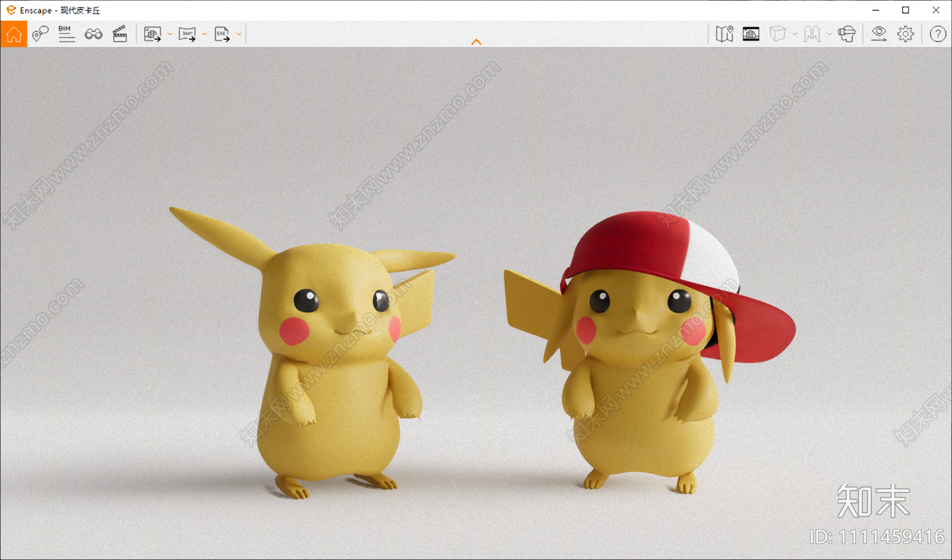
Task: Open visual settings eye icon
Action: tap(879, 34)
